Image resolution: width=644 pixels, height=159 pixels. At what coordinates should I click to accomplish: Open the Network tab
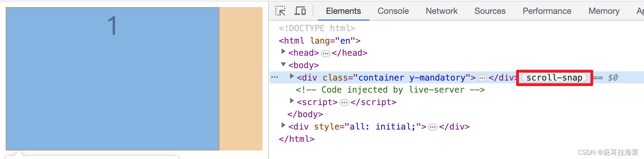tap(442, 11)
